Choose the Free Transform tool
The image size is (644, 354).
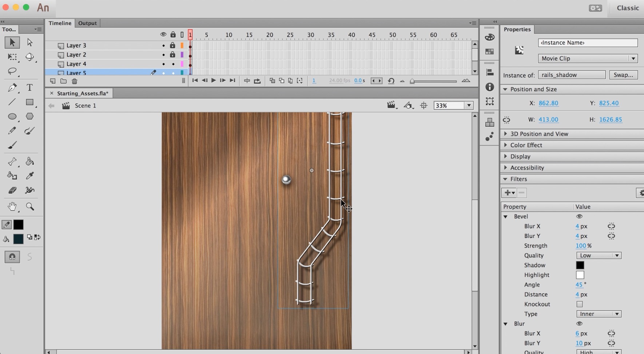pyautogui.click(x=12, y=57)
